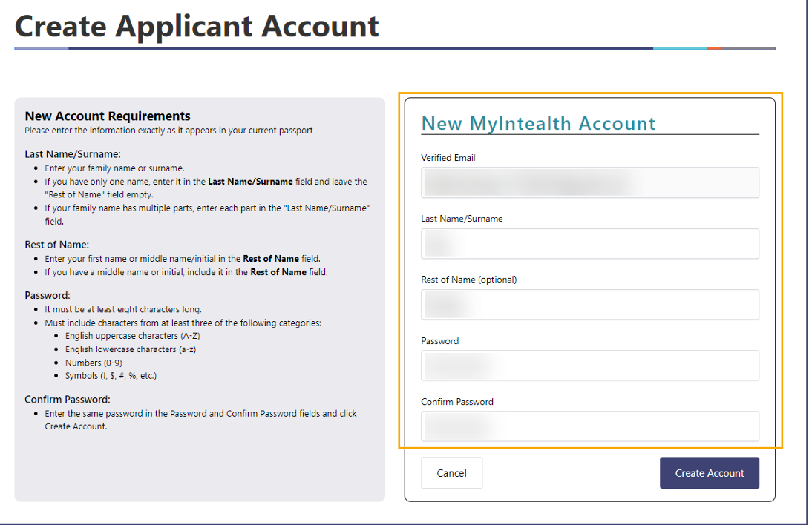Click the 'New Account Requirements' heading
Viewport: 812px width, 525px height.
coord(108,116)
